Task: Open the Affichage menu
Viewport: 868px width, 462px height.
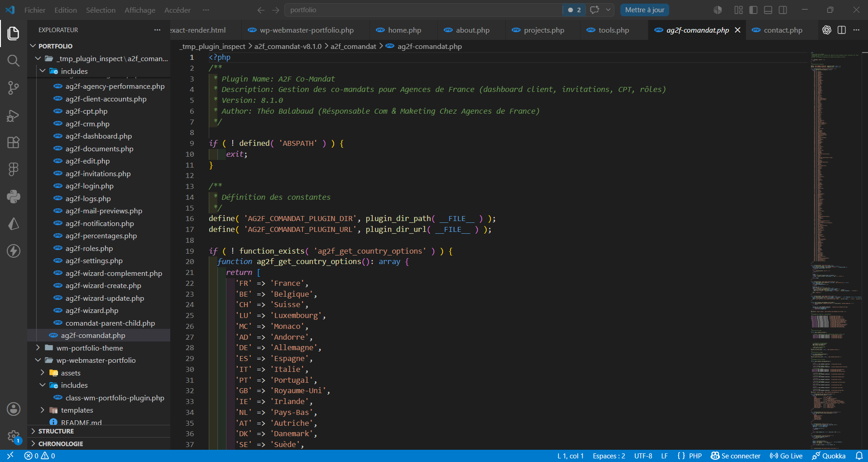Action: [x=140, y=10]
